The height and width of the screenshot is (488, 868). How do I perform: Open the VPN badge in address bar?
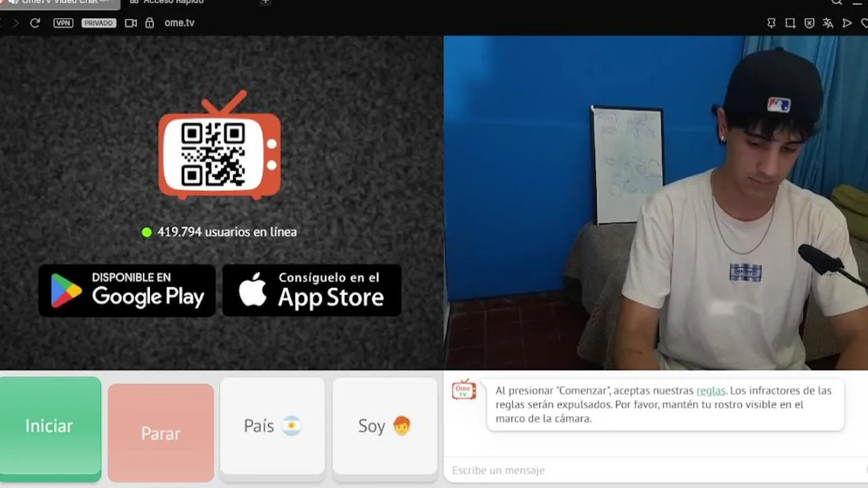(x=63, y=23)
